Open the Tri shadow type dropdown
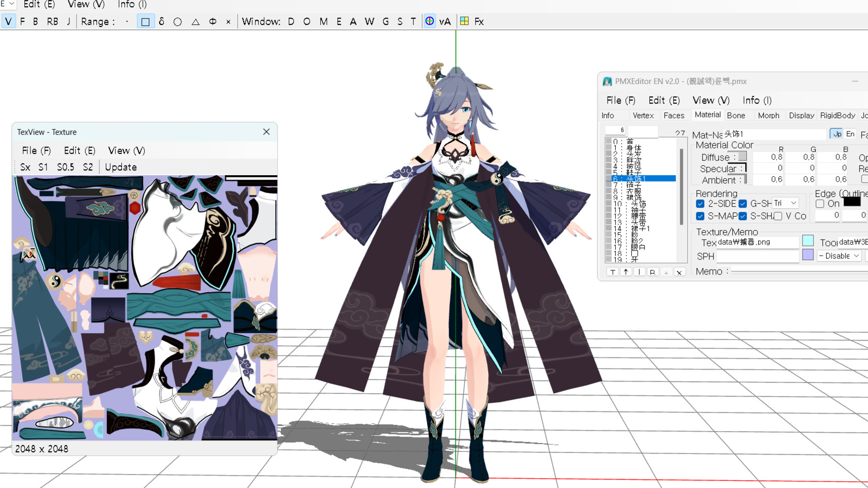868x488 pixels. (786, 203)
